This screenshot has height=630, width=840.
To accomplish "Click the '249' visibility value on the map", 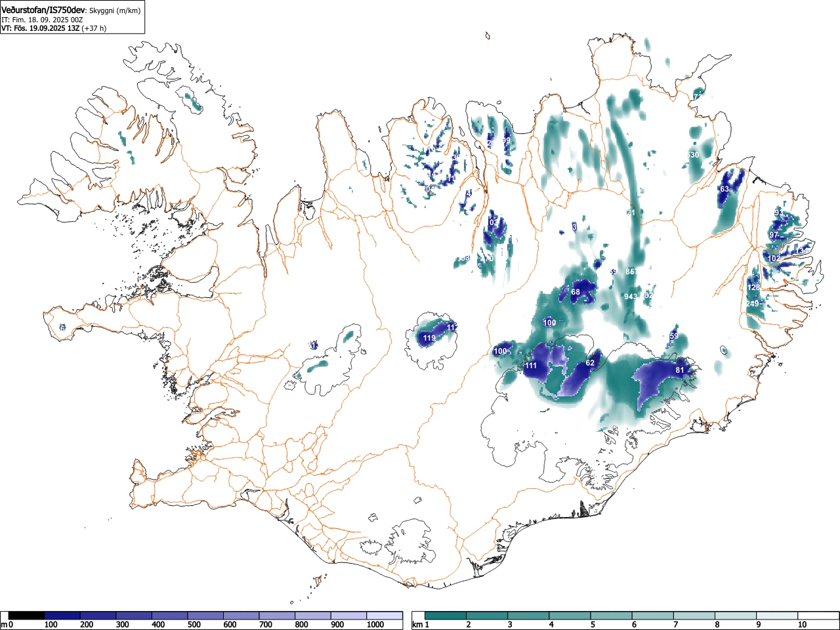I will [752, 304].
